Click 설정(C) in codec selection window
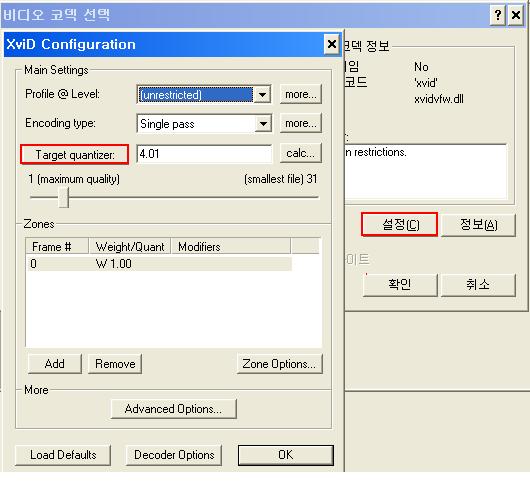Screen dimensions: 530x487 (400, 224)
